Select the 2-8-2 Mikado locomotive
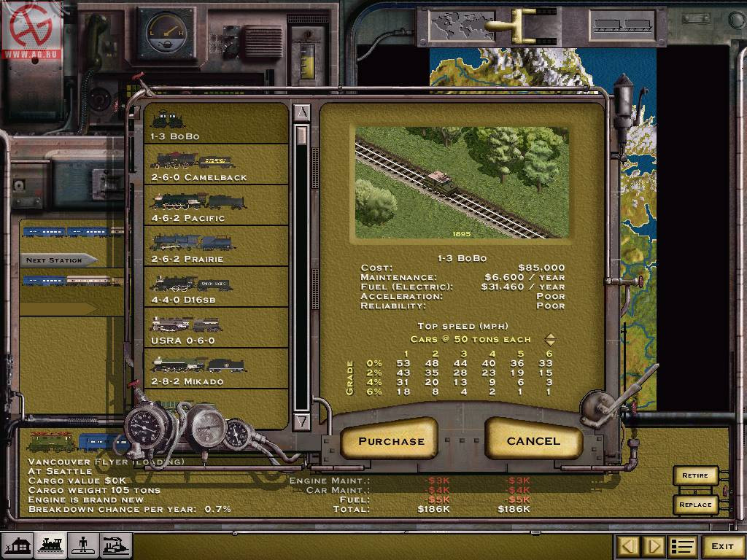Screen dimensions: 747x560 pos(216,369)
